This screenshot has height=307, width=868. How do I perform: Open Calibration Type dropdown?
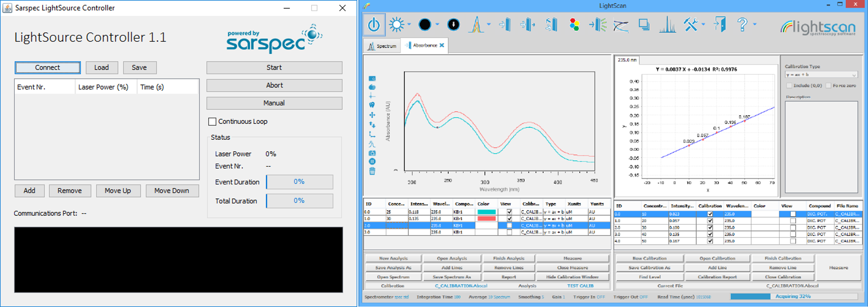pos(821,75)
